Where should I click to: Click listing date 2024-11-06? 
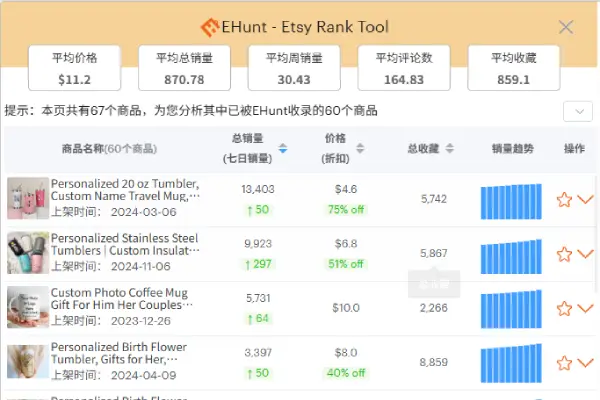tap(141, 266)
